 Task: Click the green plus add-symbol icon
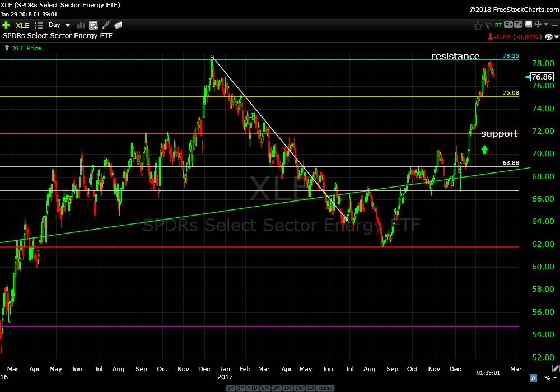point(6,25)
